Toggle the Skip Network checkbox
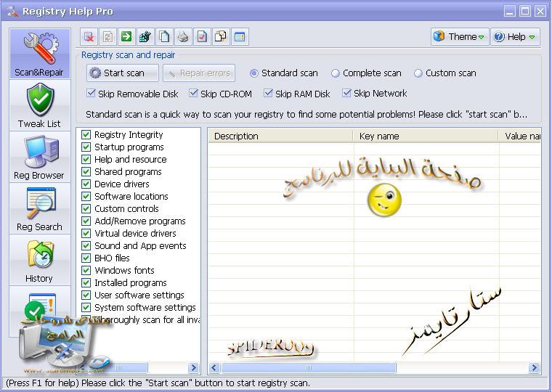Viewport: 552px width, 392px height. pos(346,93)
